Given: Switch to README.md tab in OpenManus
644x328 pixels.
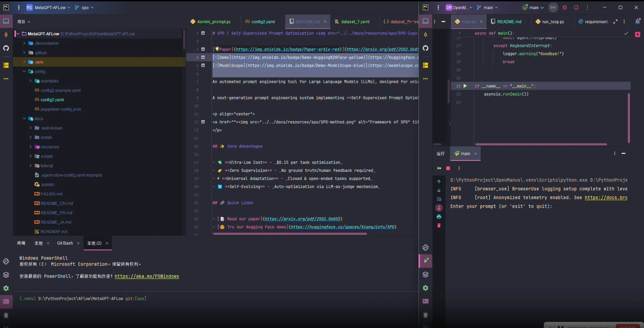Looking at the screenshot, I should 506,21.
